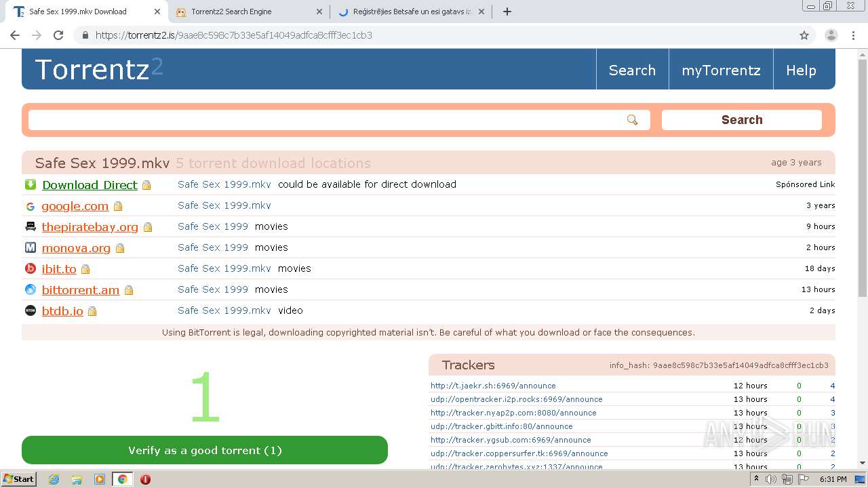Open the Search menu in Torrentz header
The image size is (868, 488).
click(x=632, y=70)
